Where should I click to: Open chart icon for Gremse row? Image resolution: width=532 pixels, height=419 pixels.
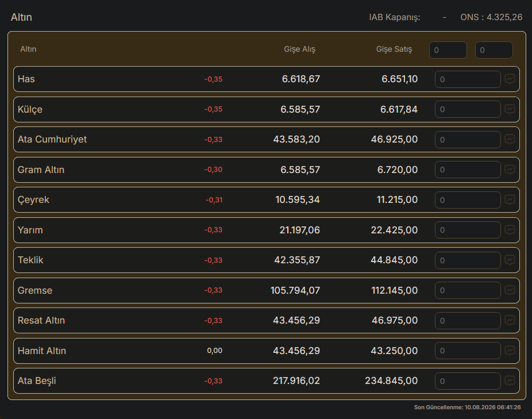pos(510,290)
